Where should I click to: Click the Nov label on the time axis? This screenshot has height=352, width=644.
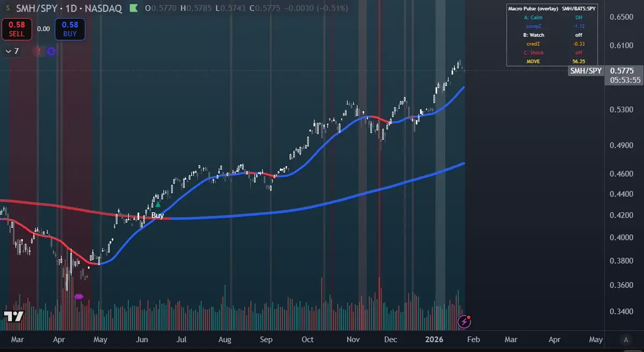tap(353, 340)
